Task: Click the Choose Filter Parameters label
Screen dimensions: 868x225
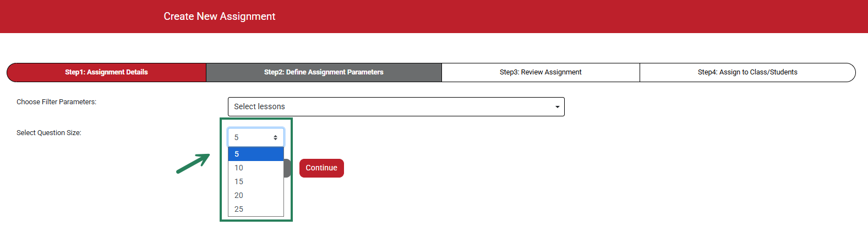Action: [56, 102]
